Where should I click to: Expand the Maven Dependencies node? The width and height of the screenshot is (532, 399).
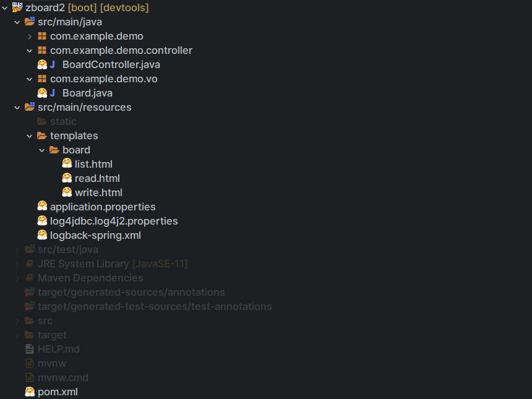click(x=17, y=278)
